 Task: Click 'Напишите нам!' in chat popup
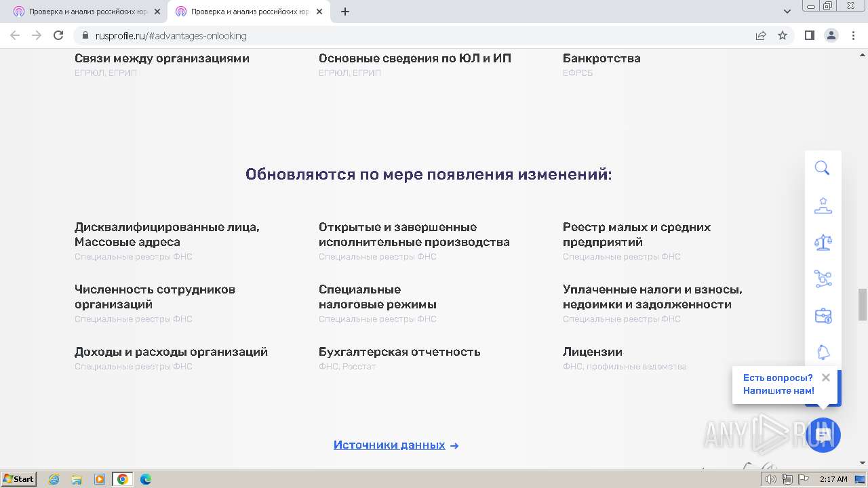[x=778, y=390]
